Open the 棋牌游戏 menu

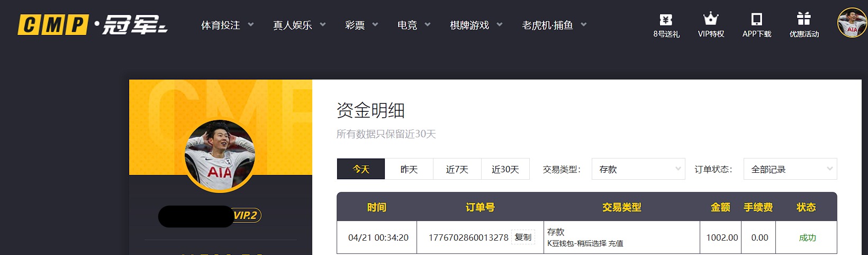469,25
